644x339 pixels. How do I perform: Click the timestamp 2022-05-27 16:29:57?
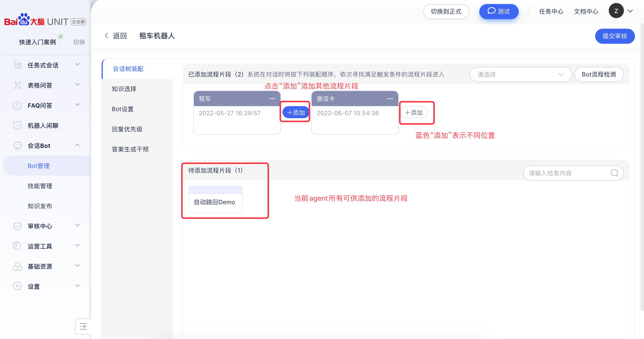(x=230, y=113)
